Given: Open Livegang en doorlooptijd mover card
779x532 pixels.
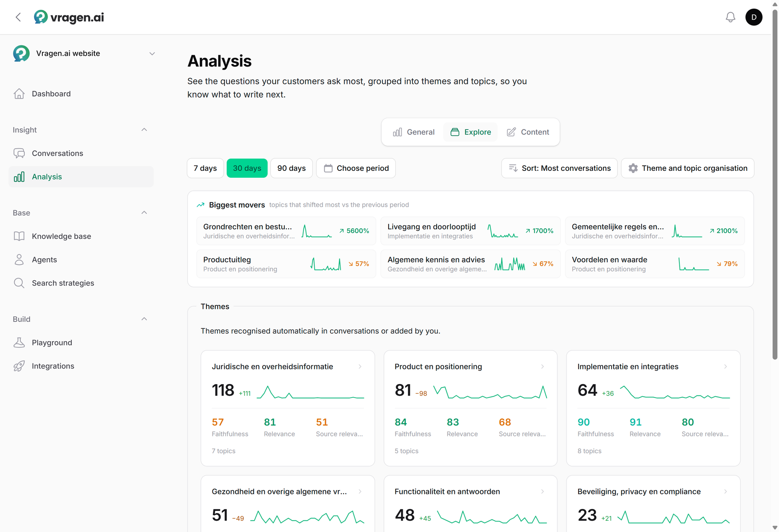Looking at the screenshot, I should pyautogui.click(x=470, y=231).
